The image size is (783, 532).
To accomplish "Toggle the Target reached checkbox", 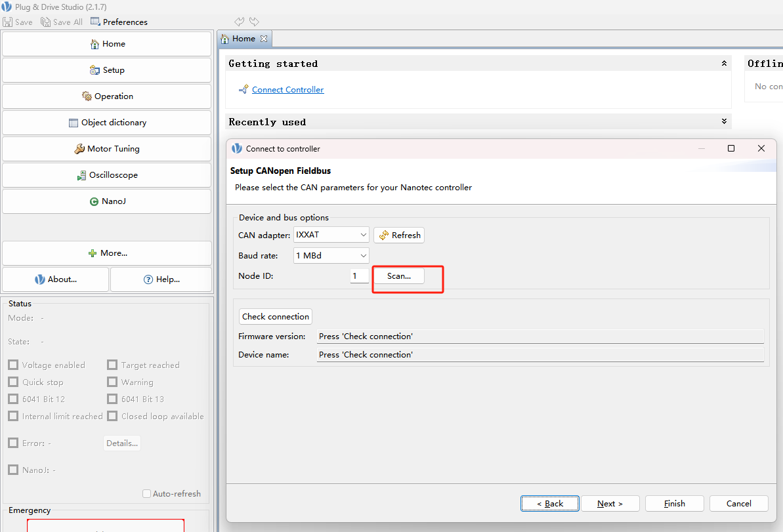I will tap(112, 365).
